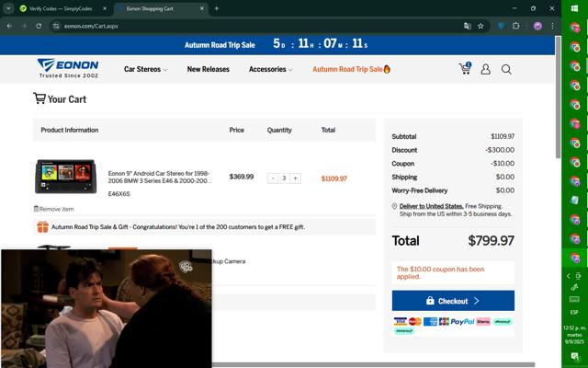Expand the Car Stereos menu

click(x=145, y=69)
